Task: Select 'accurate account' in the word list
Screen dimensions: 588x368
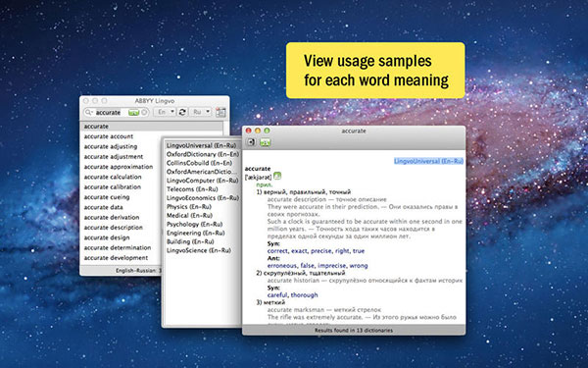Action: point(109,136)
